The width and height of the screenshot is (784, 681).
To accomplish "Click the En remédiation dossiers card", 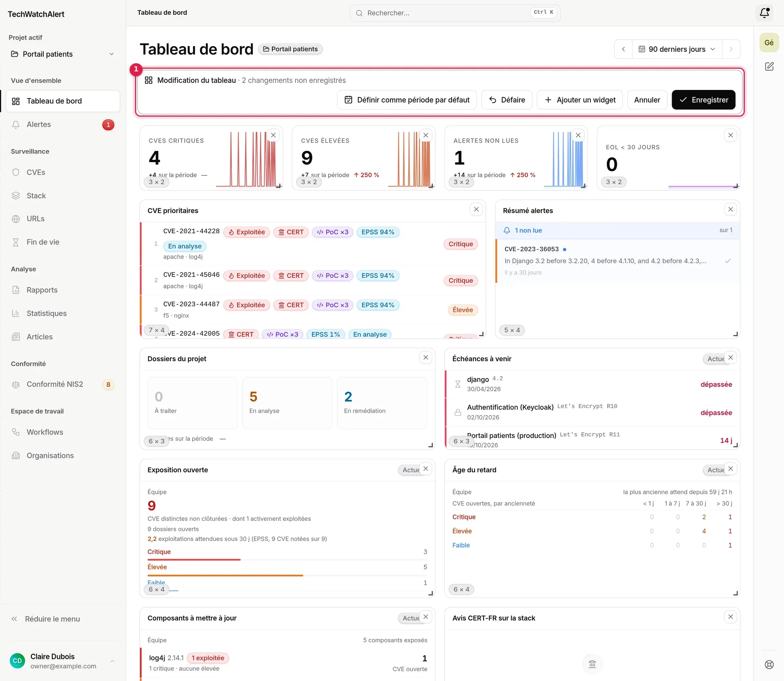I will [382, 402].
